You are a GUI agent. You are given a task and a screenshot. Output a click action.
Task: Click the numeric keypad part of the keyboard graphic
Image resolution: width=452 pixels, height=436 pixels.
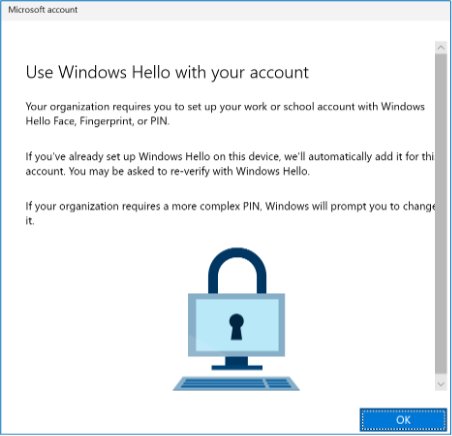point(279,383)
